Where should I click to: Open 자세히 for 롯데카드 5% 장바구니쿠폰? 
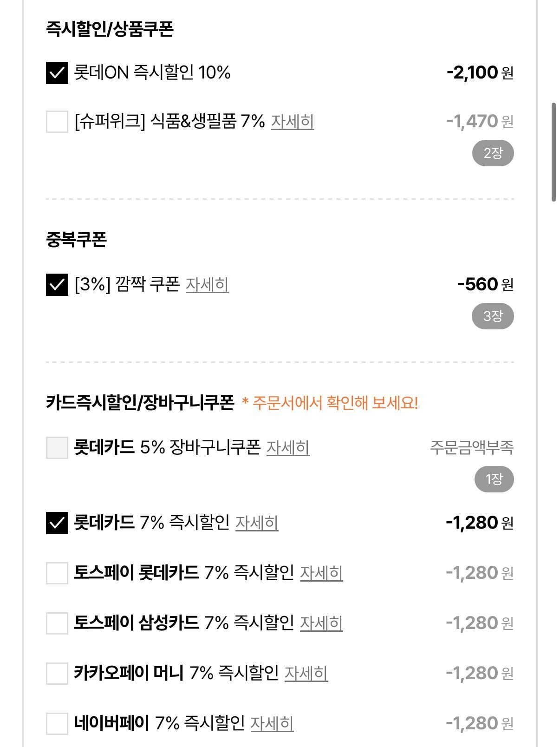coord(288,448)
